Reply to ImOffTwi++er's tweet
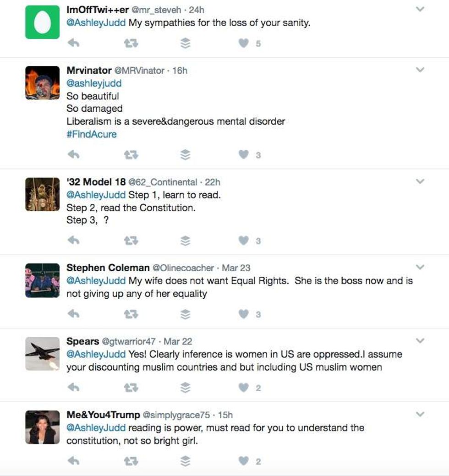449x476 pixels. [x=73, y=43]
